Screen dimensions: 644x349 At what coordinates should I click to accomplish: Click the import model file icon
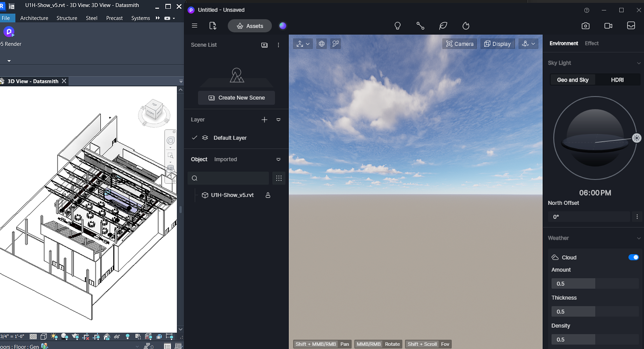[213, 26]
